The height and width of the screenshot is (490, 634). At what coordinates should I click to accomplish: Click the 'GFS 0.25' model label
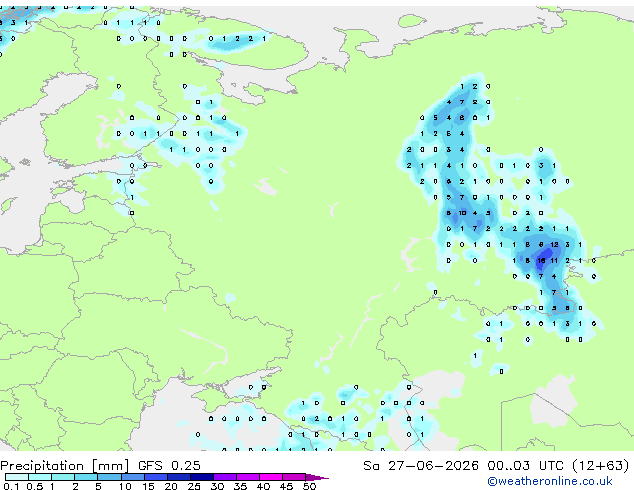pyautogui.click(x=169, y=466)
